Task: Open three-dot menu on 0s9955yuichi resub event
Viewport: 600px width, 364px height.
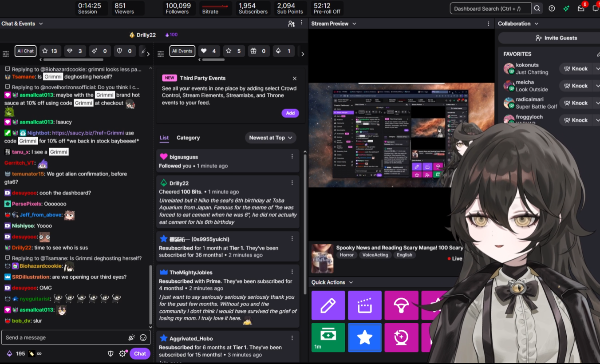Action: [x=292, y=238]
